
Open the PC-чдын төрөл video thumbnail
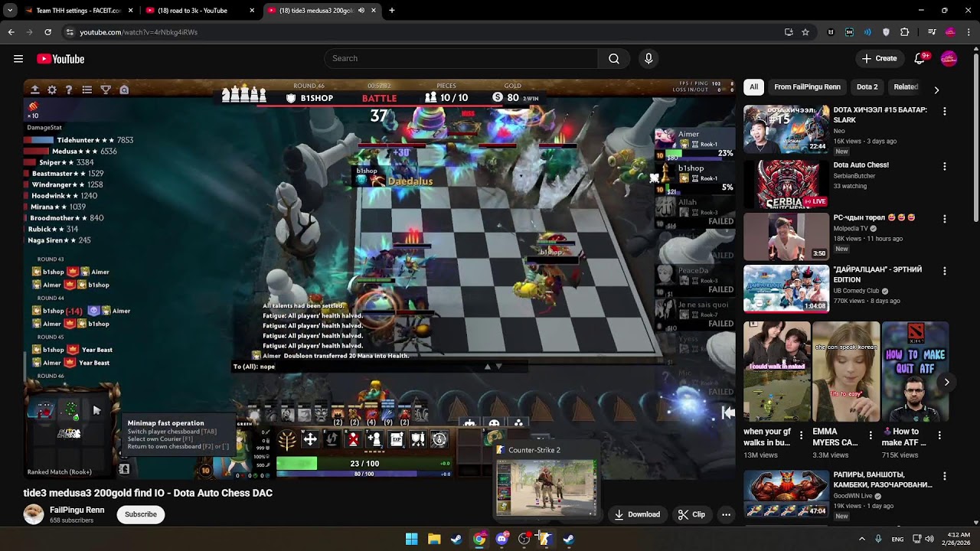pyautogui.click(x=786, y=236)
